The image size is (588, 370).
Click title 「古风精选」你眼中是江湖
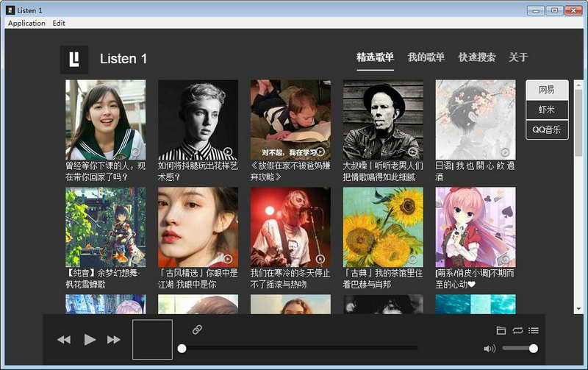tap(198, 279)
